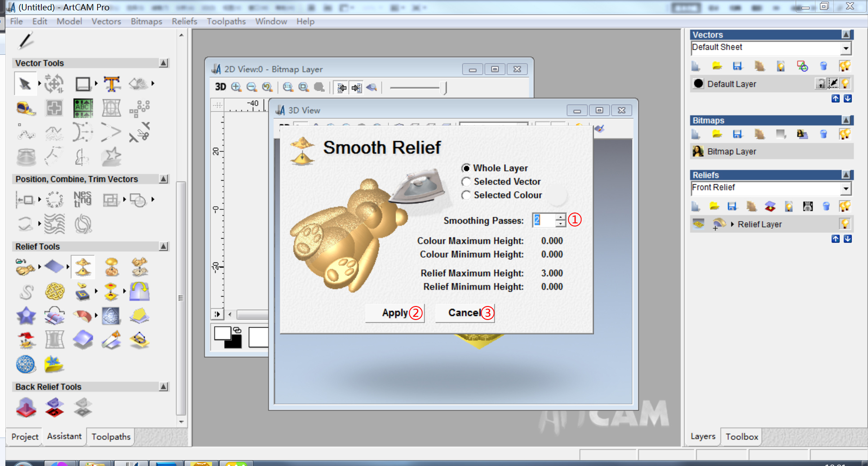Viewport: 868px width, 466px height.
Task: Switch to the Toolbox tab
Action: (742, 436)
